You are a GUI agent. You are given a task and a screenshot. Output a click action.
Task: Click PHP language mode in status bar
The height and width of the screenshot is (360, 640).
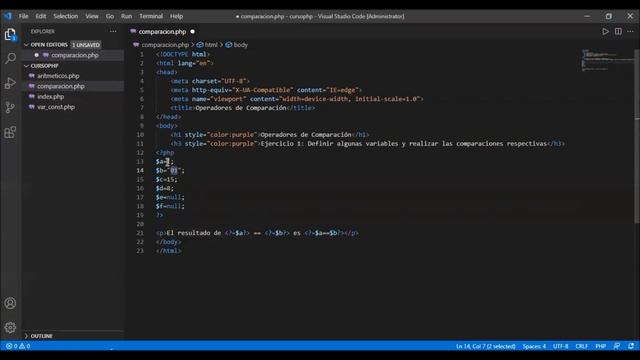(x=600, y=346)
